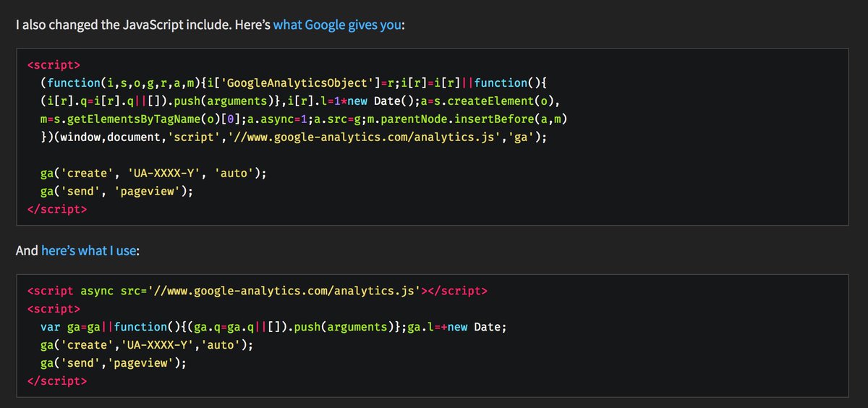Click ga('create','UA-XXXX-Y','auto') in the second block
868x408 pixels.
tap(147, 345)
